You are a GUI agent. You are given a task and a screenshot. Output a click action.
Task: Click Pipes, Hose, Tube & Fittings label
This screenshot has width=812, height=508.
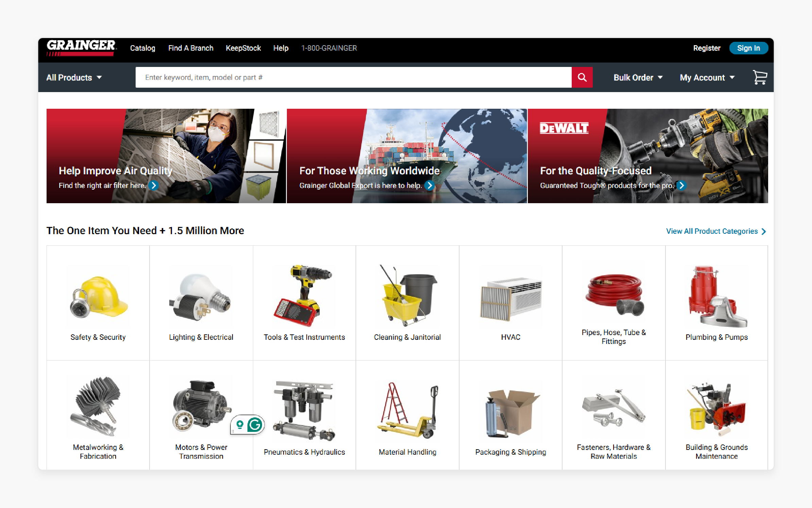tap(614, 337)
